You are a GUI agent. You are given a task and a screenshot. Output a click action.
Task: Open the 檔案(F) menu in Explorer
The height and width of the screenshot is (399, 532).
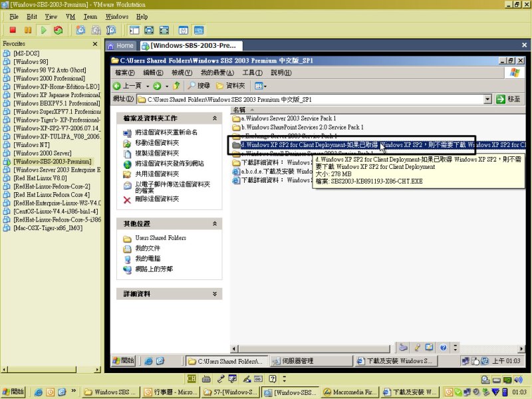[x=125, y=72]
